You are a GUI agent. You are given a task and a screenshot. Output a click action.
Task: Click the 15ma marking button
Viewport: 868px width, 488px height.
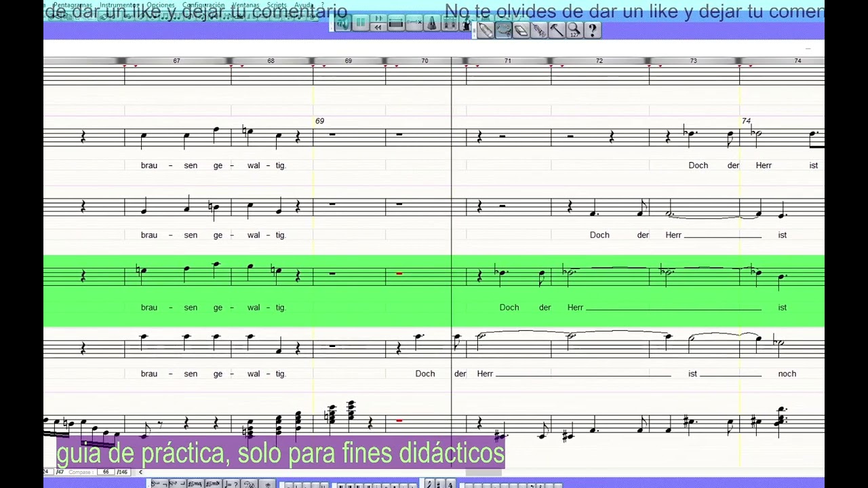(195, 484)
